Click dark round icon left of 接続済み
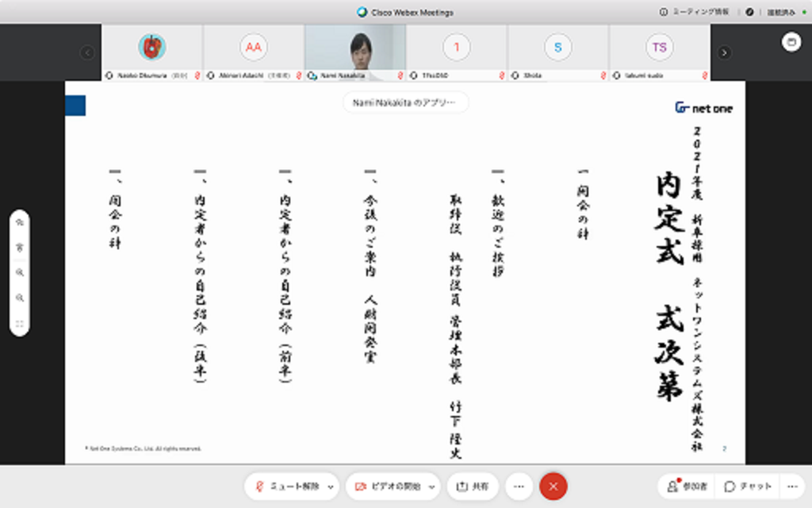The height and width of the screenshot is (508, 812). pyautogui.click(x=749, y=12)
